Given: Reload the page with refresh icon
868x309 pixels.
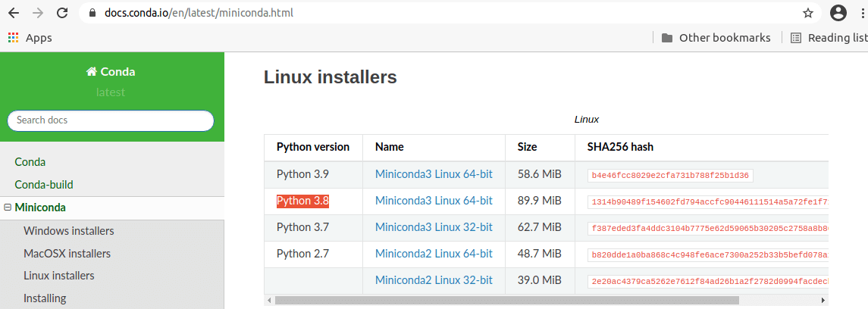Looking at the screenshot, I should (63, 14).
